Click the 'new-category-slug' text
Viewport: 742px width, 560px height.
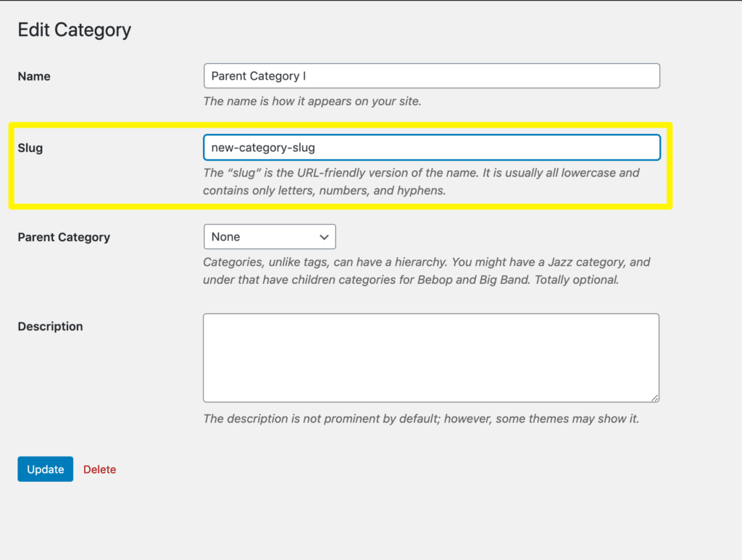pyautogui.click(x=263, y=148)
